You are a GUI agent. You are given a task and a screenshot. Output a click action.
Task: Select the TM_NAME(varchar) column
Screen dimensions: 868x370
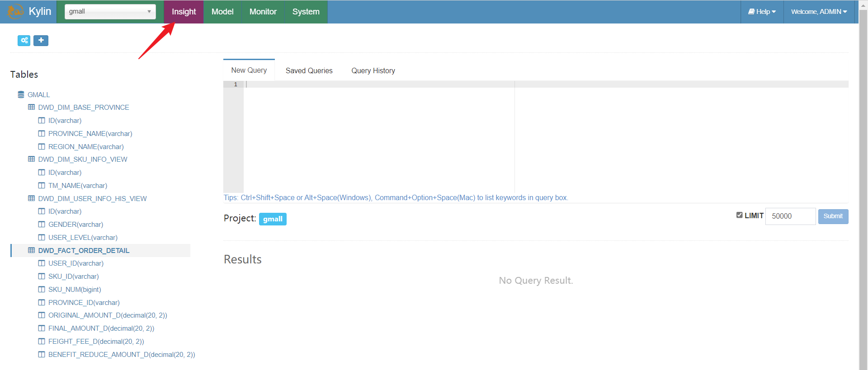[78, 186]
